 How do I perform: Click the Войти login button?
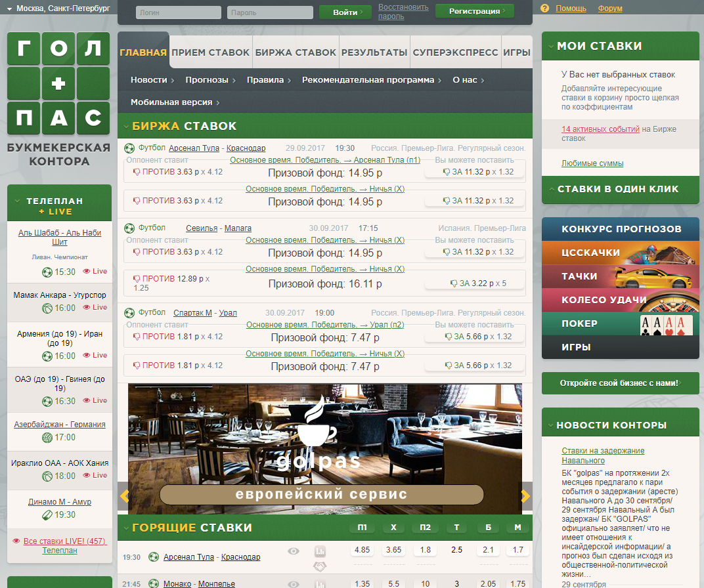pyautogui.click(x=345, y=12)
